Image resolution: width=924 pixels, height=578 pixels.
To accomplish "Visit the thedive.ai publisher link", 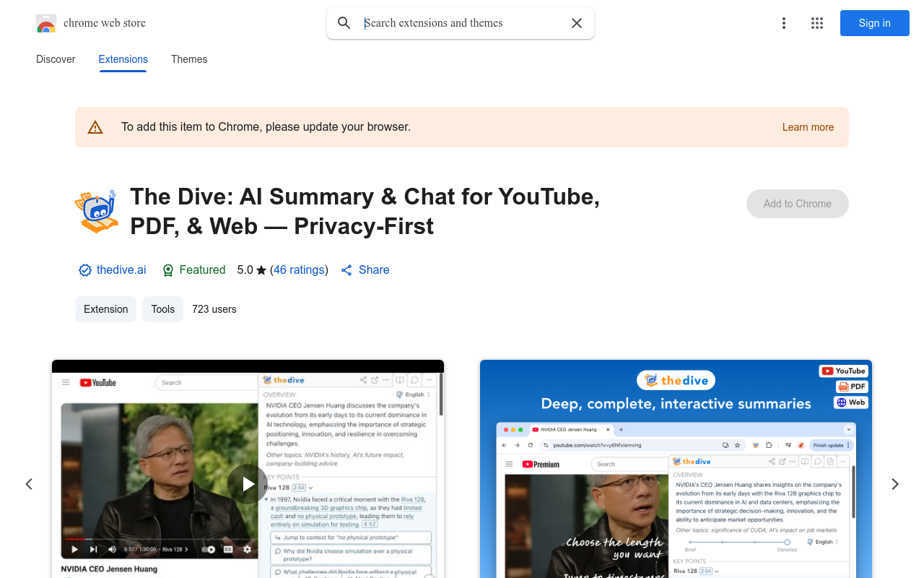I will click(x=121, y=269).
